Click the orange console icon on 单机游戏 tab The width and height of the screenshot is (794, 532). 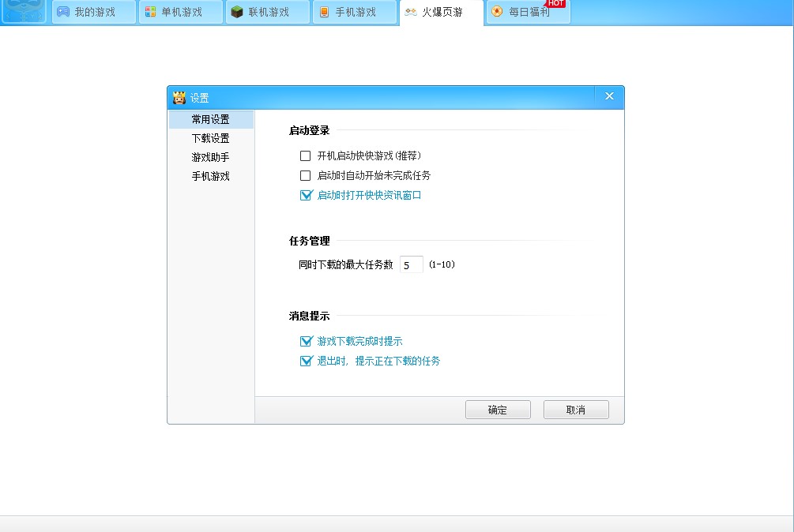150,12
